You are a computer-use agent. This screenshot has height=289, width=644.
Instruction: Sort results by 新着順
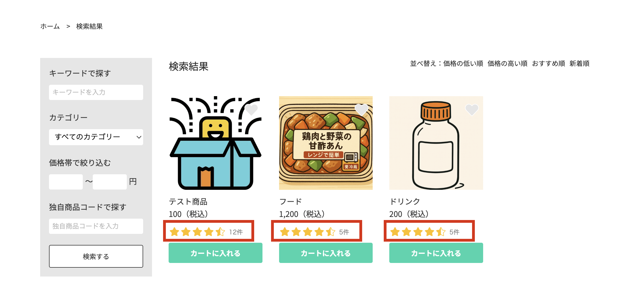click(x=579, y=64)
